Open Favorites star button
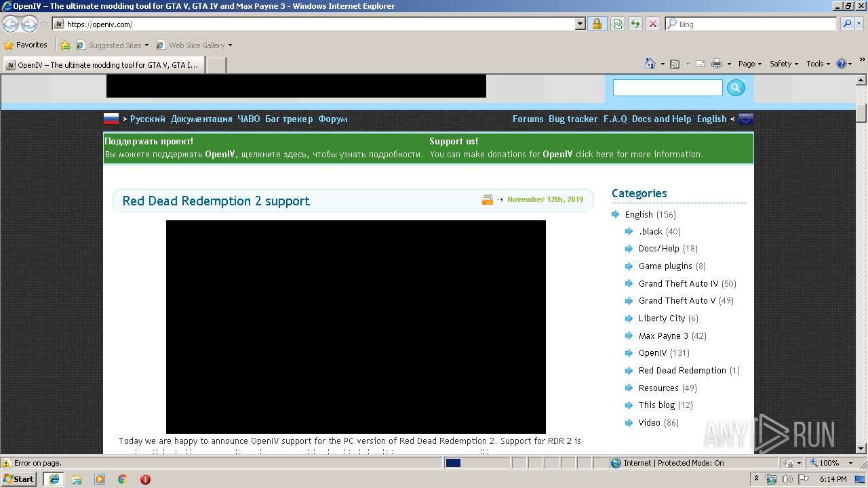The image size is (868, 488). point(25,45)
